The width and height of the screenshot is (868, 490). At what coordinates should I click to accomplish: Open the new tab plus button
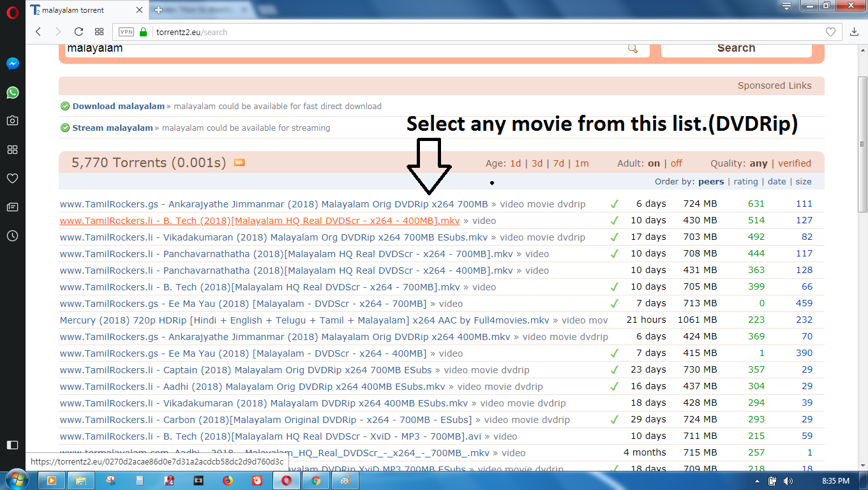(x=158, y=10)
